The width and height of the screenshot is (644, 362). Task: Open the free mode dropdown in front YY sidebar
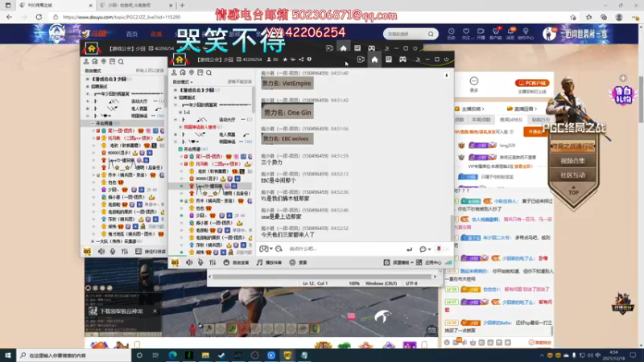(183, 82)
